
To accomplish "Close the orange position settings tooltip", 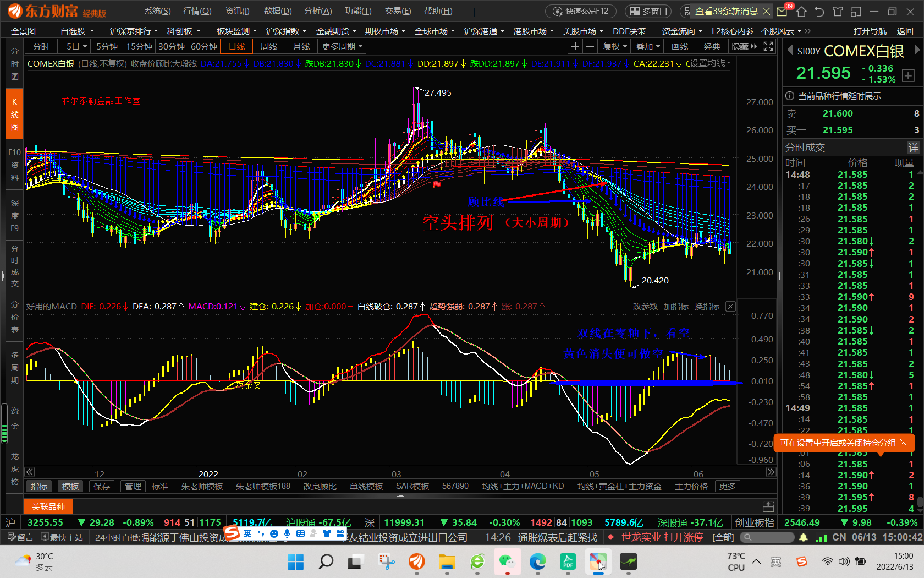I will pyautogui.click(x=903, y=443).
